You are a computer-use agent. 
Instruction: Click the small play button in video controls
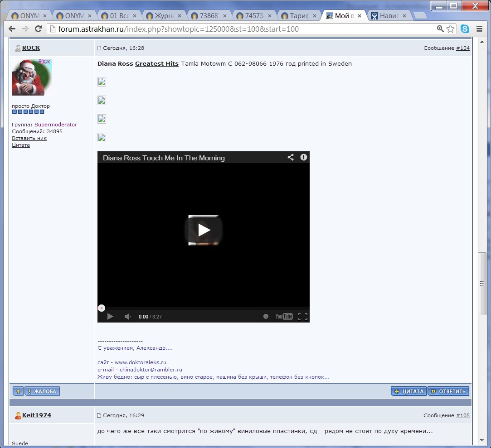click(x=110, y=317)
